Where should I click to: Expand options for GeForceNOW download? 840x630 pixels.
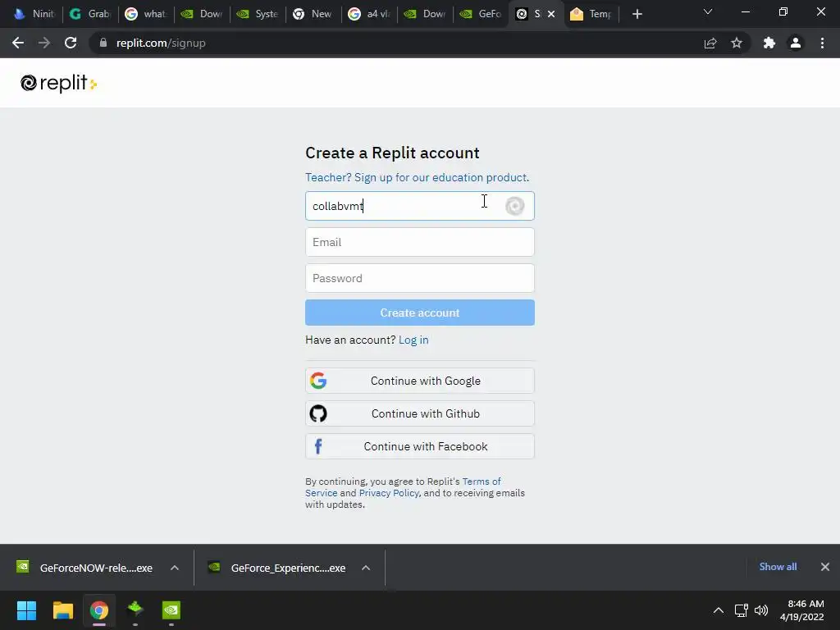click(x=175, y=568)
